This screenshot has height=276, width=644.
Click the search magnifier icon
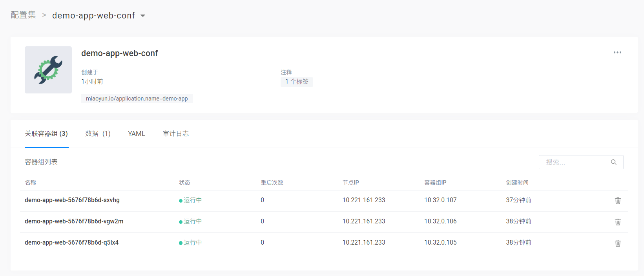(x=614, y=162)
